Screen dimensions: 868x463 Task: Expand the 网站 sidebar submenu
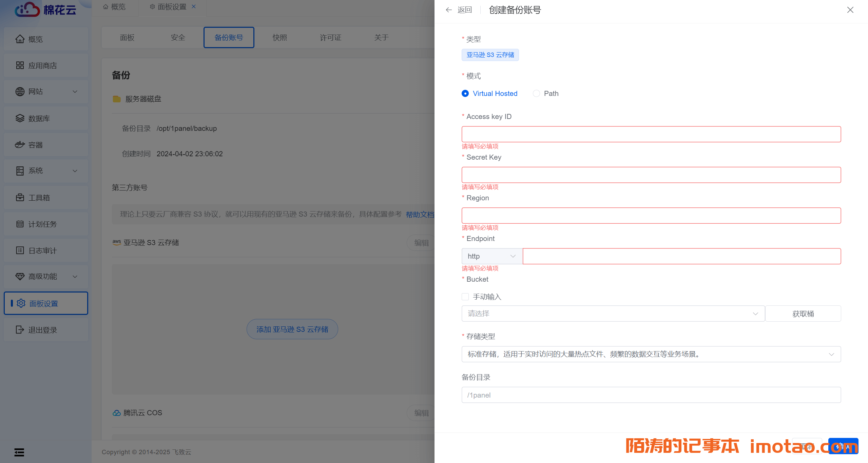point(75,92)
